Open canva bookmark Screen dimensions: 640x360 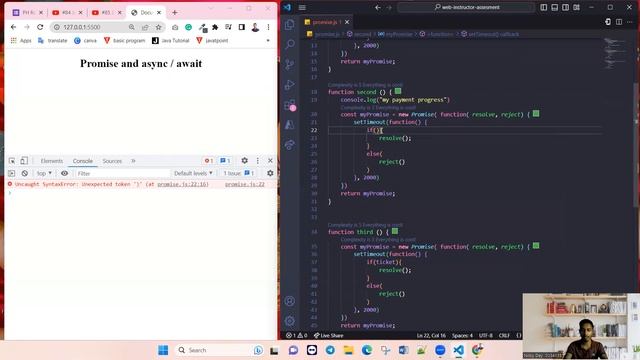click(x=86, y=40)
